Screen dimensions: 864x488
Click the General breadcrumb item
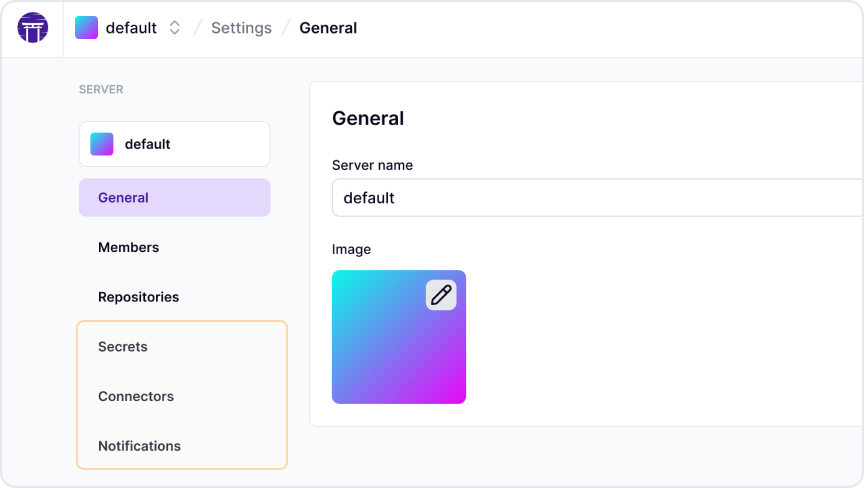pyautogui.click(x=328, y=28)
